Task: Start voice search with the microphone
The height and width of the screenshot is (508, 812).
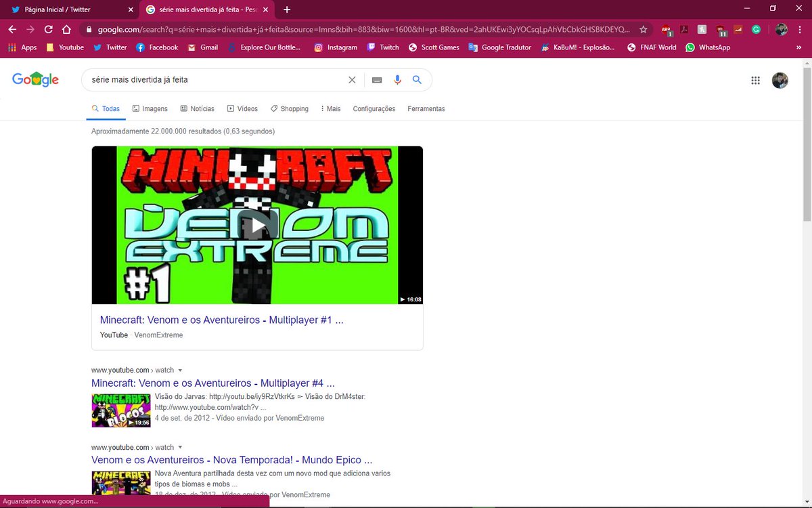Action: 397,80
